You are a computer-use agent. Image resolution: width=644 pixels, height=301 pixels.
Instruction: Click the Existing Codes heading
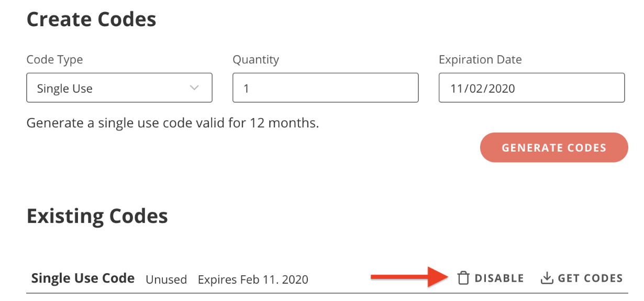[x=97, y=216]
